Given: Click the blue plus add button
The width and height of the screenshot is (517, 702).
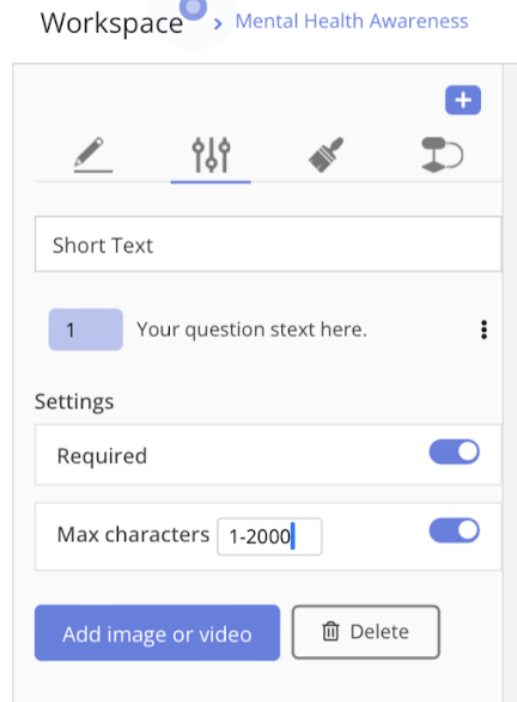Looking at the screenshot, I should coord(463,100).
